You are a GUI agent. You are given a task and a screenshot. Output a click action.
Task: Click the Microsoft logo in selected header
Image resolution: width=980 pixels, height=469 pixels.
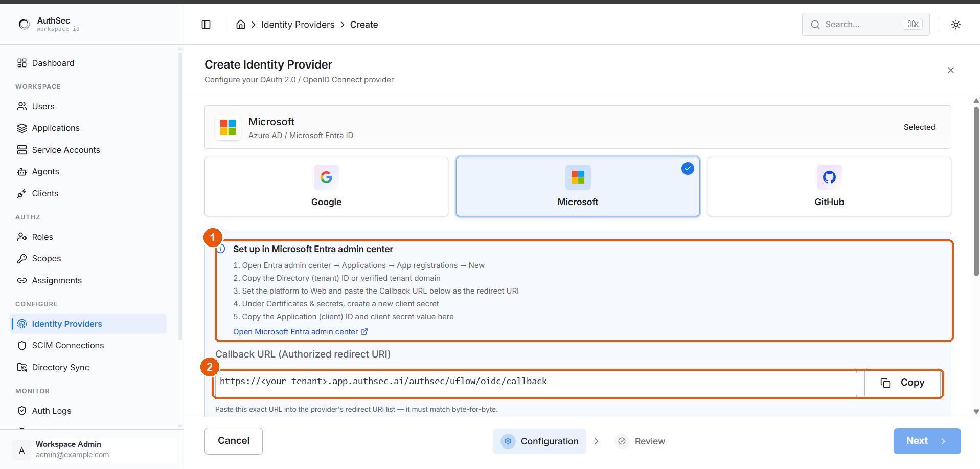(228, 127)
